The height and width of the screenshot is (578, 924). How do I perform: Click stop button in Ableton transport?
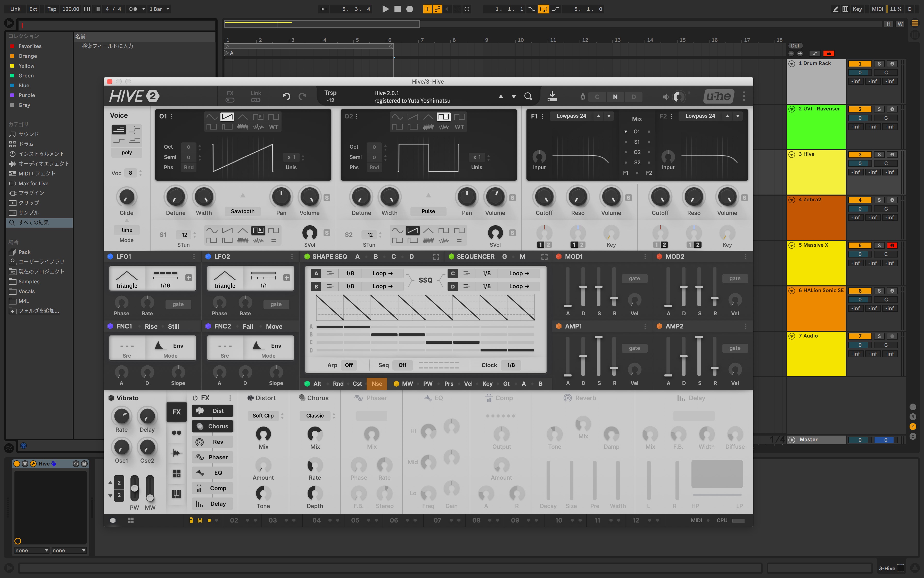(x=398, y=9)
